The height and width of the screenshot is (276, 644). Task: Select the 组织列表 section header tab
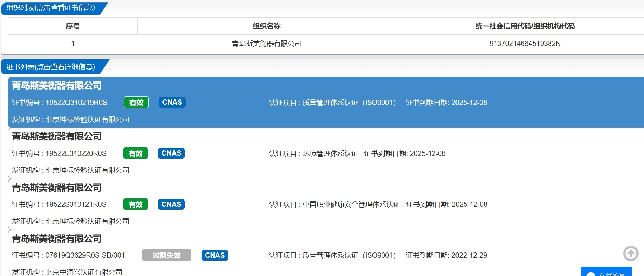pyautogui.click(x=51, y=8)
